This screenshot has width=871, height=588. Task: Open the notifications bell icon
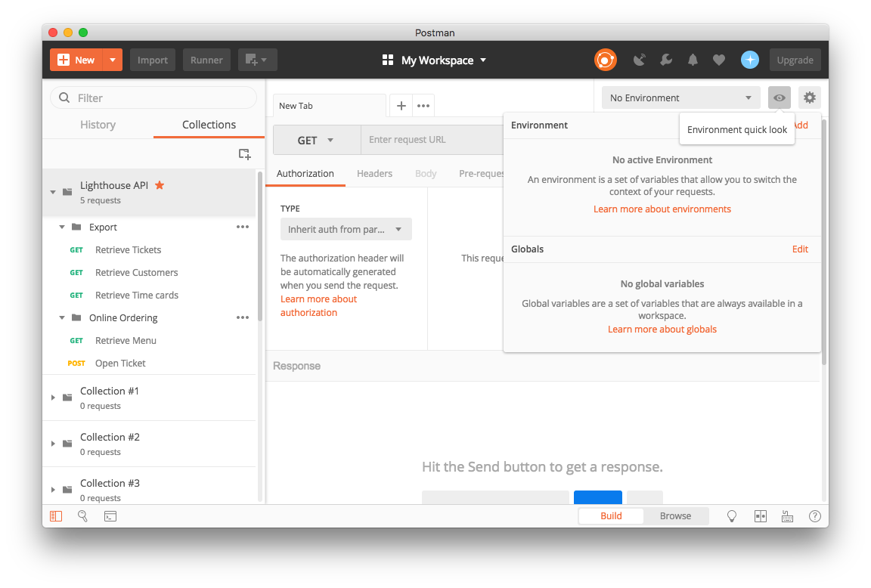tap(693, 60)
